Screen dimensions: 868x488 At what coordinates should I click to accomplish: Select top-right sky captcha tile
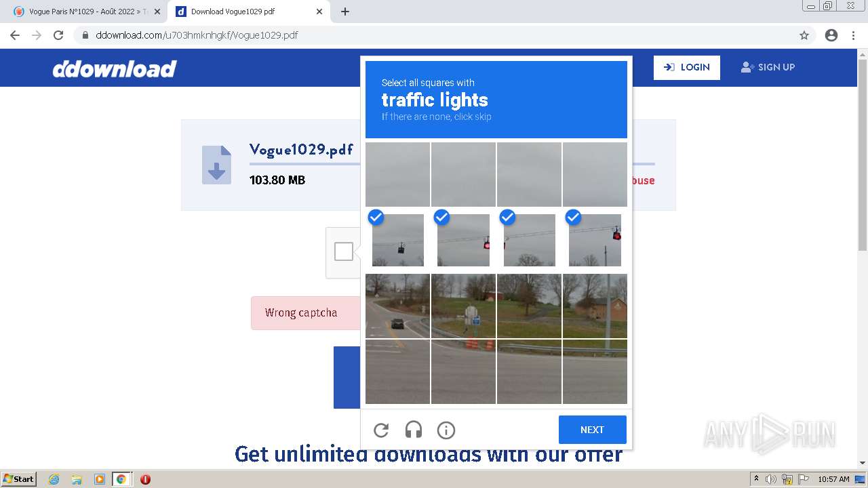click(595, 174)
